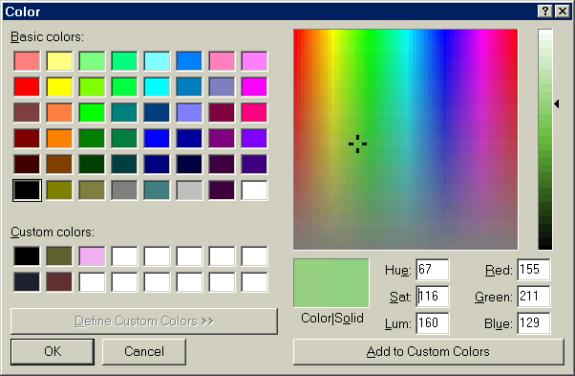Click the "Green:" label text

tap(494, 297)
